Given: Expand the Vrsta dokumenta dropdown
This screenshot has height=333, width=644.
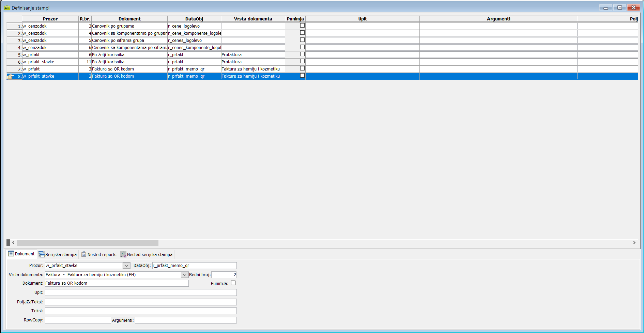Looking at the screenshot, I should click(x=185, y=275).
